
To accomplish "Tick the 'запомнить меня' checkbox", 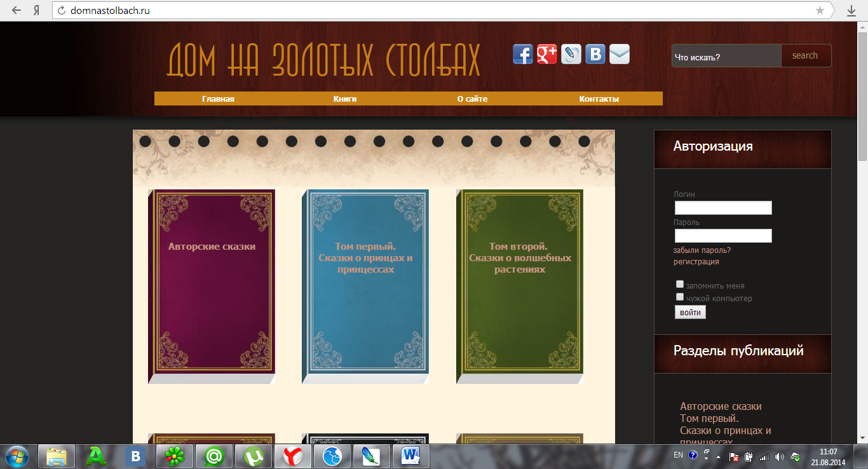I will (x=679, y=285).
